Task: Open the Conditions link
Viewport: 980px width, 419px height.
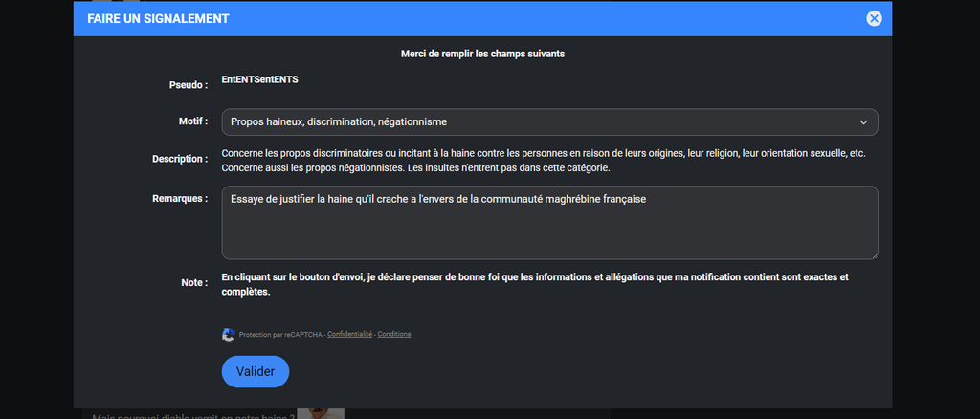Action: pos(393,334)
